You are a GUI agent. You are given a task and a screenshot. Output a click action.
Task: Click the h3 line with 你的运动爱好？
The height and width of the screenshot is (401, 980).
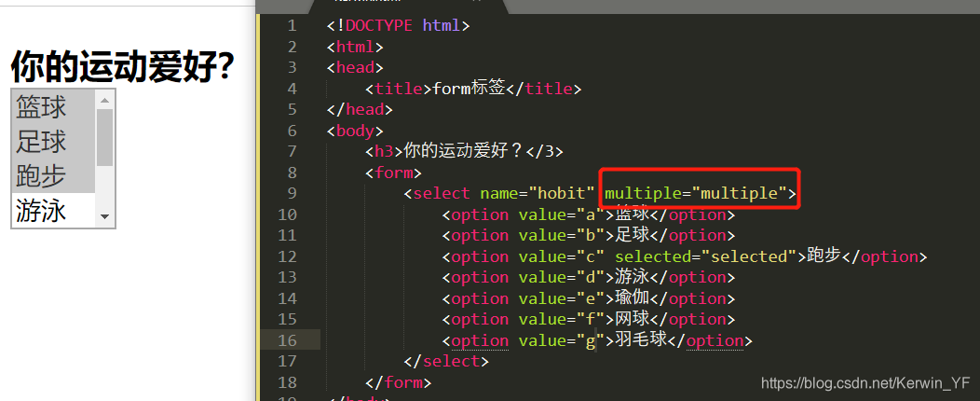tap(464, 151)
